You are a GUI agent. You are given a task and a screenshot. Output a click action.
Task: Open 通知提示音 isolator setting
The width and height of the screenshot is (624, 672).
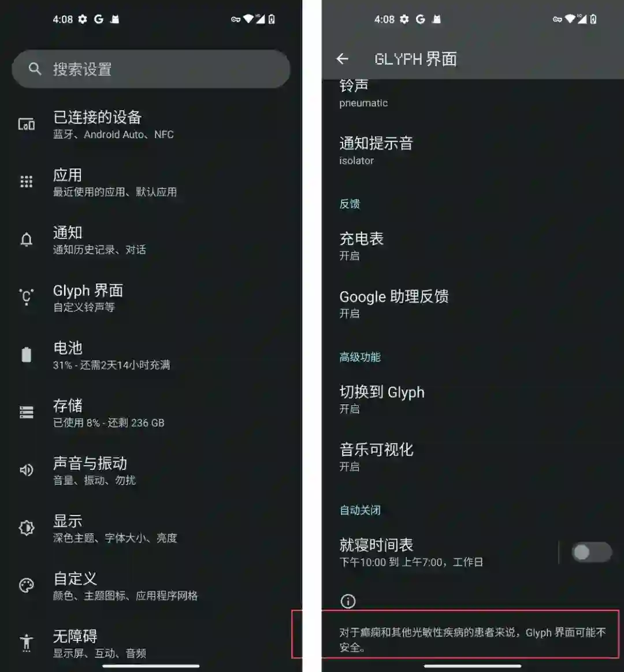[473, 150]
